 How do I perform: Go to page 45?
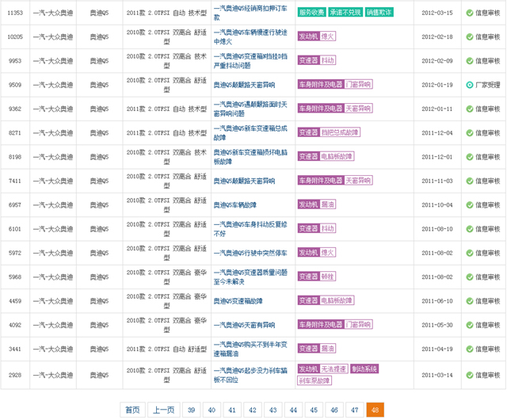[314, 410]
